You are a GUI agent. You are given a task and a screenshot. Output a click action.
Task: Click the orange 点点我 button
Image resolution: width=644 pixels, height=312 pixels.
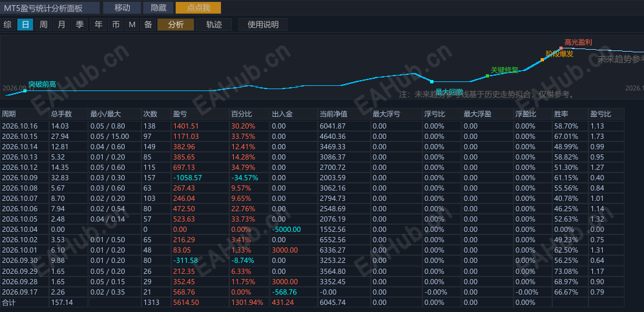198,7
